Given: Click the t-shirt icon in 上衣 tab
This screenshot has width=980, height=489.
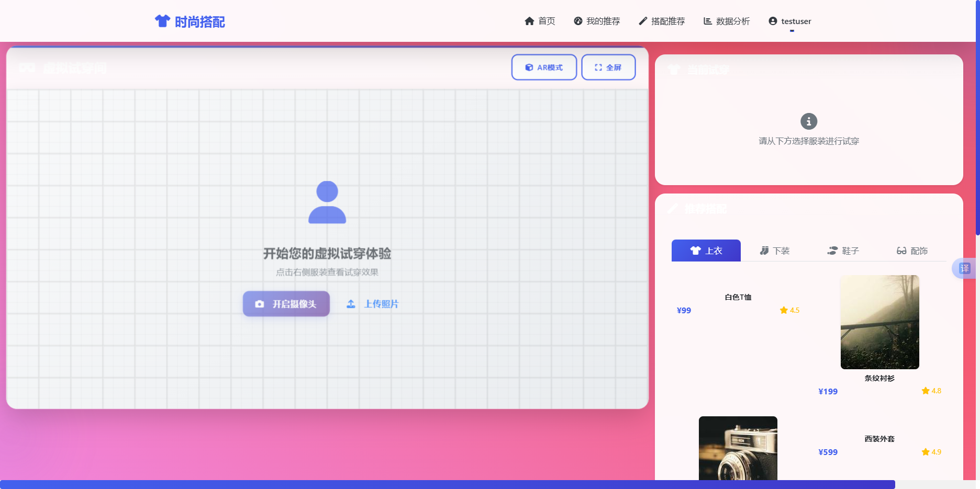Looking at the screenshot, I should tap(695, 251).
